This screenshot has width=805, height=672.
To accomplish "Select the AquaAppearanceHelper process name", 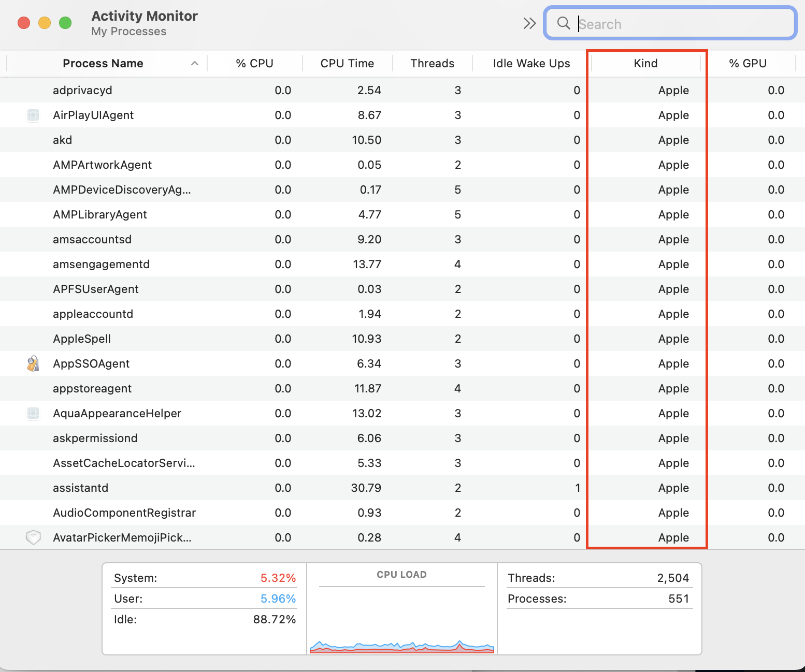I will click(x=117, y=413).
